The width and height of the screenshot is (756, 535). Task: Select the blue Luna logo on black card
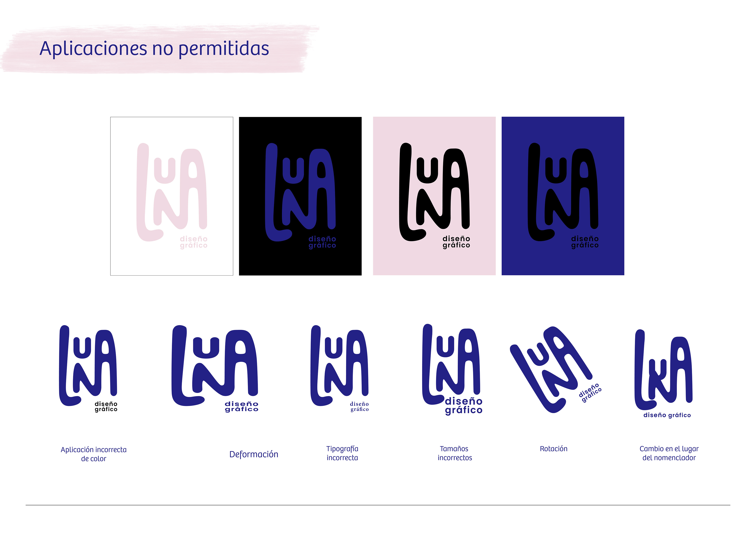(x=300, y=196)
